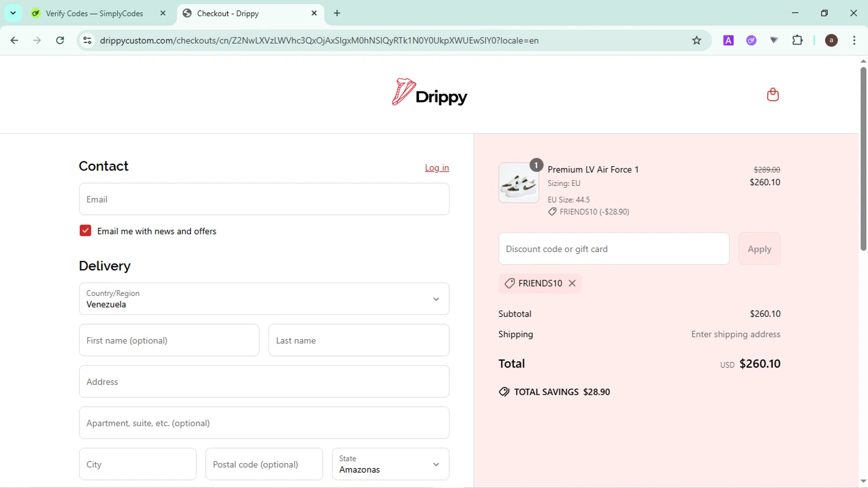The width and height of the screenshot is (868, 488).
Task: Open a new browser tab
Action: 337,13
